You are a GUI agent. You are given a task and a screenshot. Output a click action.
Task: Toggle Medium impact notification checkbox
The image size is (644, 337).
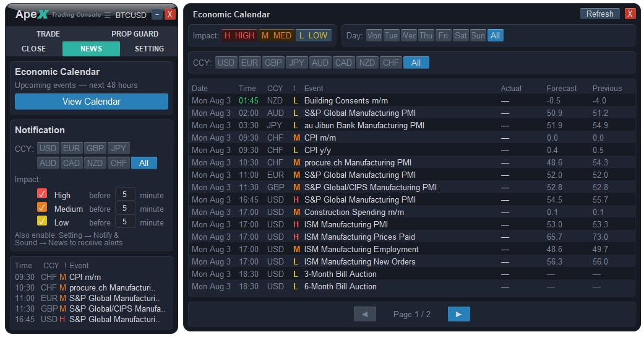click(x=42, y=207)
